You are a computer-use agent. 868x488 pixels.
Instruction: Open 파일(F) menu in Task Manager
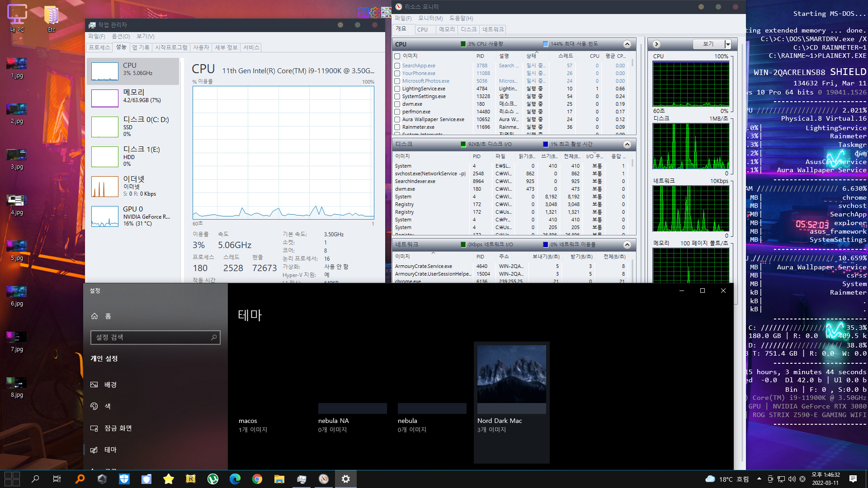click(x=96, y=36)
